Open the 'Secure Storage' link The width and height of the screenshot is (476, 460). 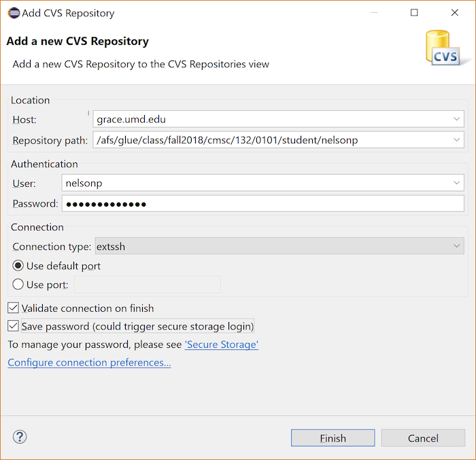tap(221, 344)
